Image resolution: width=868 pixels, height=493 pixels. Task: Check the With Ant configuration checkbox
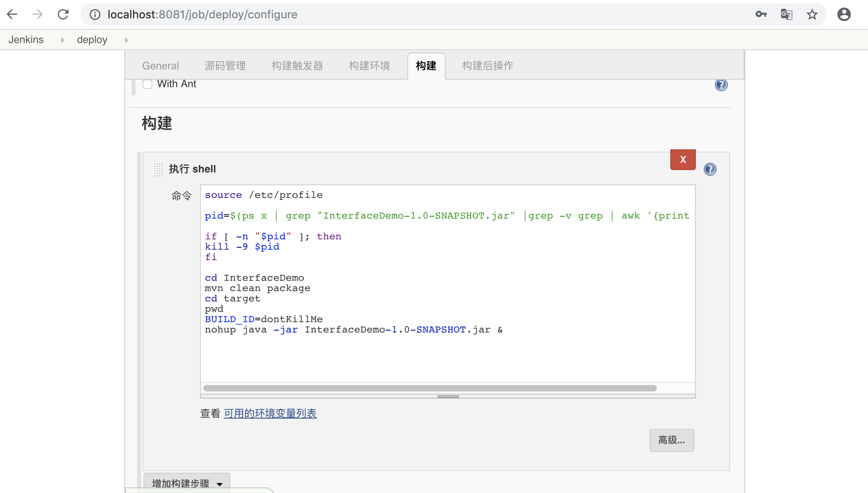point(148,84)
